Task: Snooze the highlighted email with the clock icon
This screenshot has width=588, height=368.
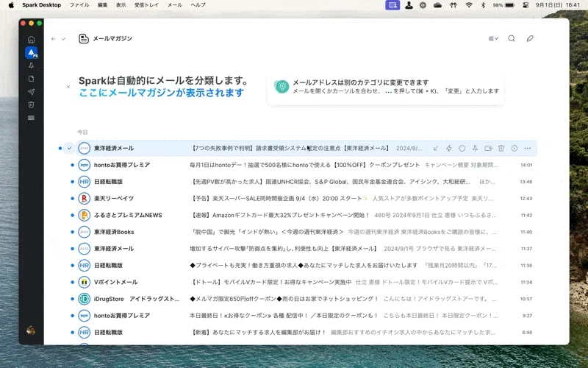Action: 514,149
